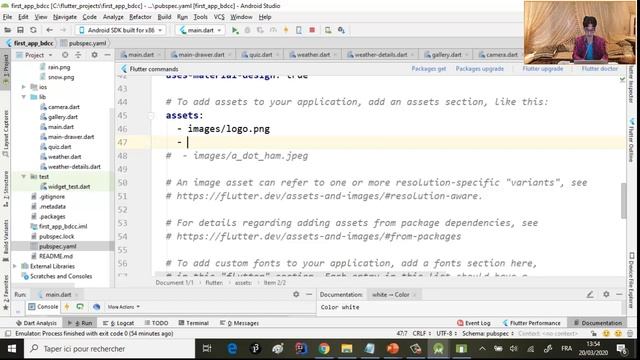The width and height of the screenshot is (640, 360).
Task: Open the Build menu
Action: [164, 17]
